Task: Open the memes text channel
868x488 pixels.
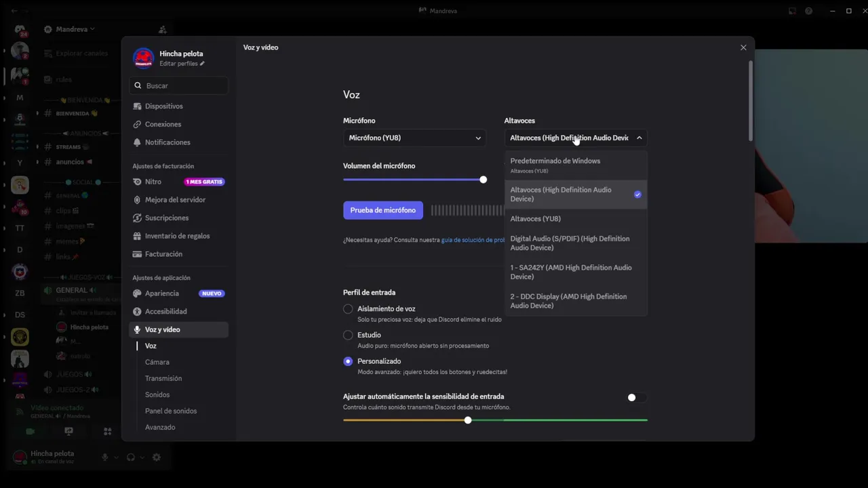Action: pos(67,241)
